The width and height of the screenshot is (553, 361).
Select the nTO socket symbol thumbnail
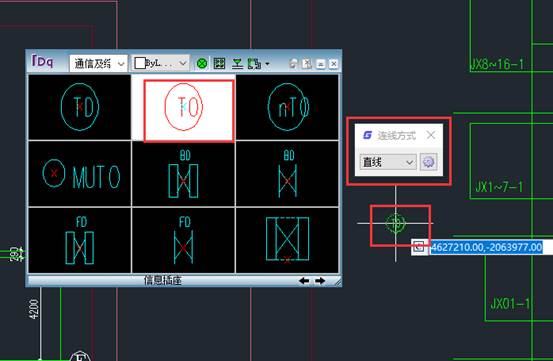coord(287,107)
